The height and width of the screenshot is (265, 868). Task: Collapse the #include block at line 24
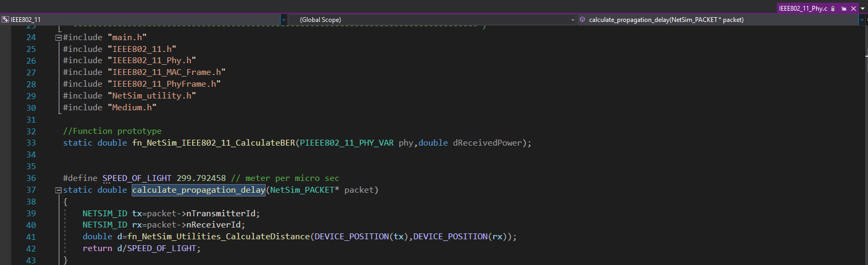tap(58, 37)
